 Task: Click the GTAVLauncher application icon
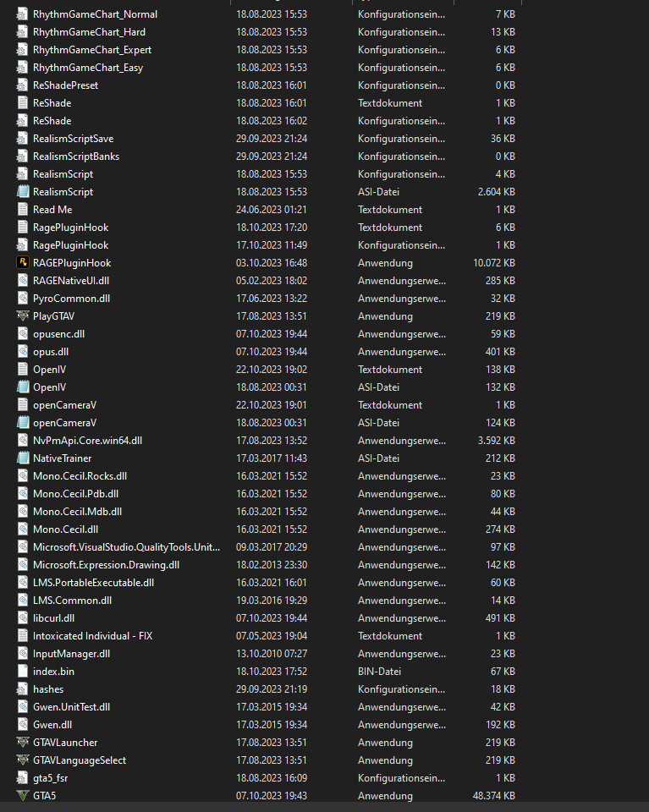pyautogui.click(x=22, y=742)
